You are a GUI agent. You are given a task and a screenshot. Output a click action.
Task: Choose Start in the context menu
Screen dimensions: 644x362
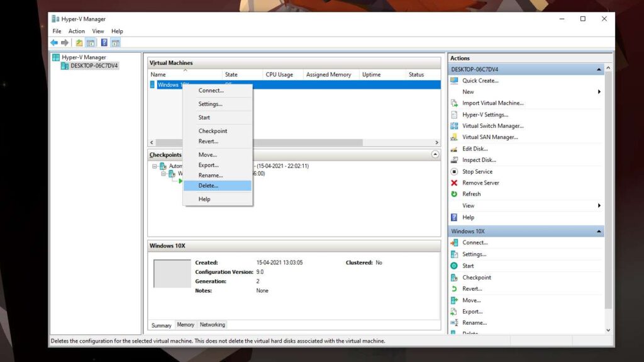(218, 118)
